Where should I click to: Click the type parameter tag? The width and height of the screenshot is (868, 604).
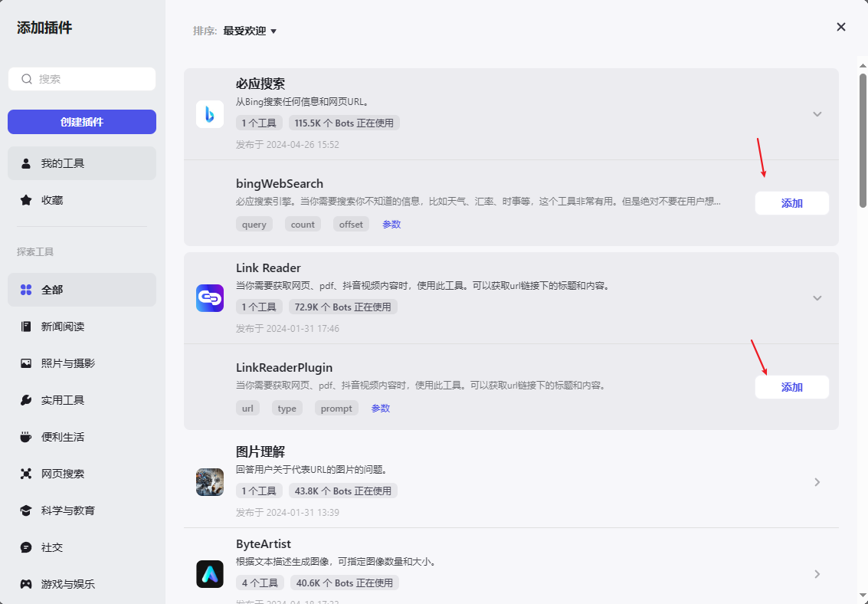pyautogui.click(x=287, y=408)
